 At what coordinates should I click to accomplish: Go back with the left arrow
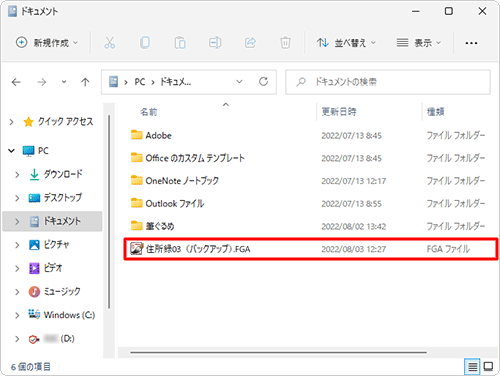pos(16,82)
